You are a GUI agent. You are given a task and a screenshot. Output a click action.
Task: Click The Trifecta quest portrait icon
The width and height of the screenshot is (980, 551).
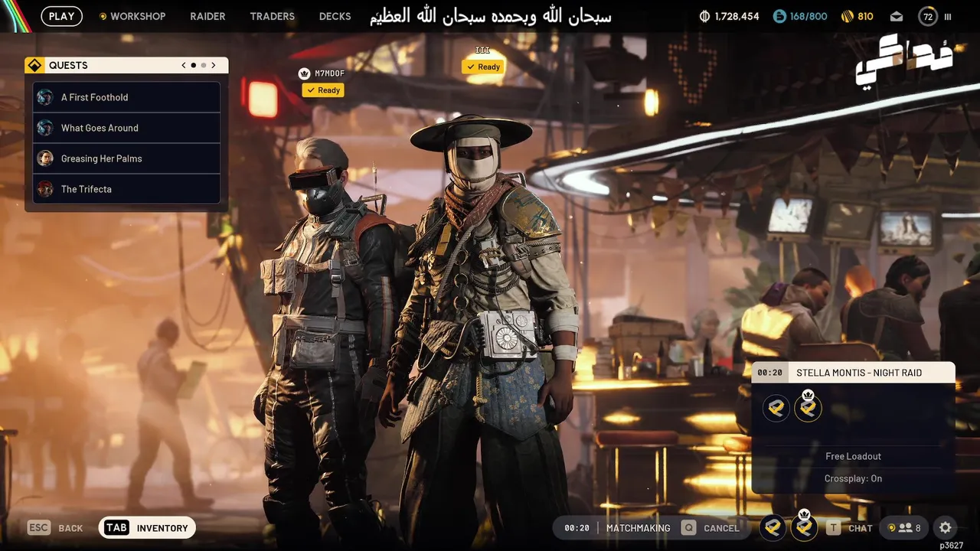(45, 189)
